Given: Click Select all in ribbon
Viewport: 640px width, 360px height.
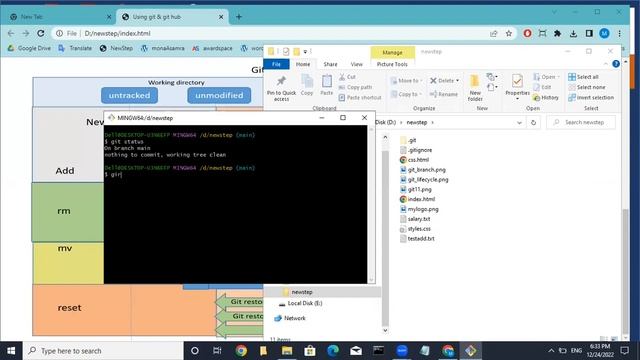Looking at the screenshot, I should pos(583,77).
